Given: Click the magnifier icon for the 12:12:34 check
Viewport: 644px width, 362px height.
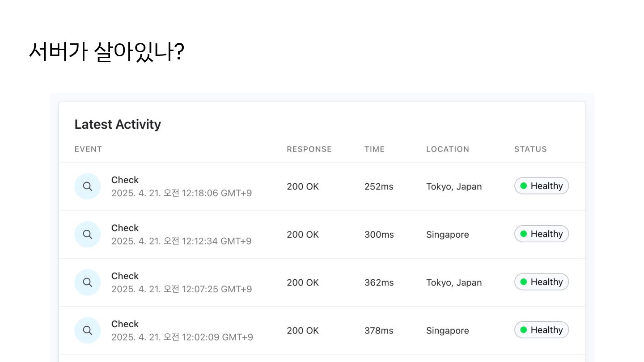Looking at the screenshot, I should coord(88,234).
